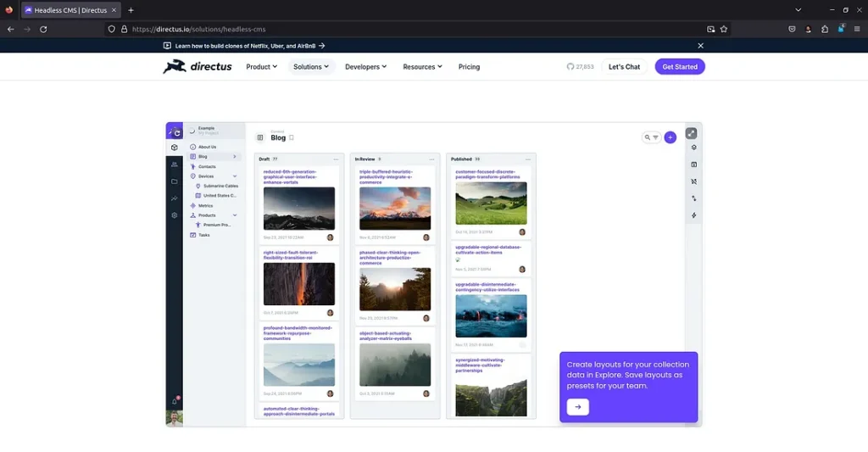This screenshot has height=452, width=868.
Task: Click the user directory people icon
Action: pos(174,165)
